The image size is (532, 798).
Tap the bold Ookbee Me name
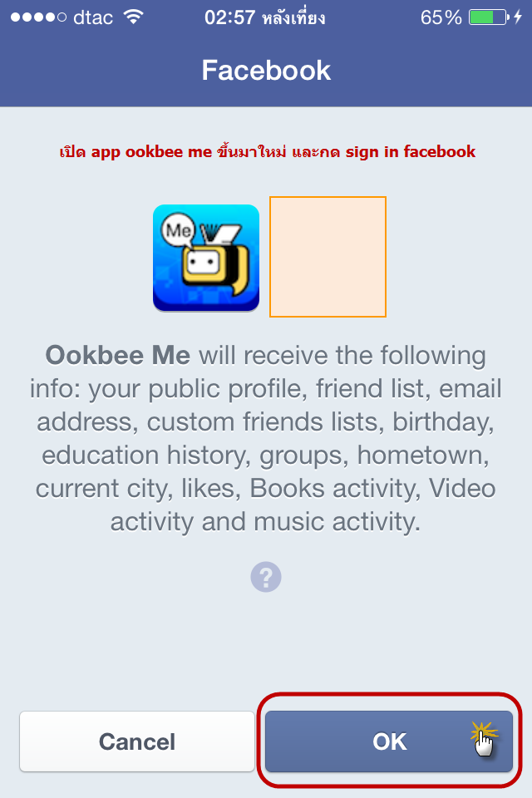click(x=117, y=356)
